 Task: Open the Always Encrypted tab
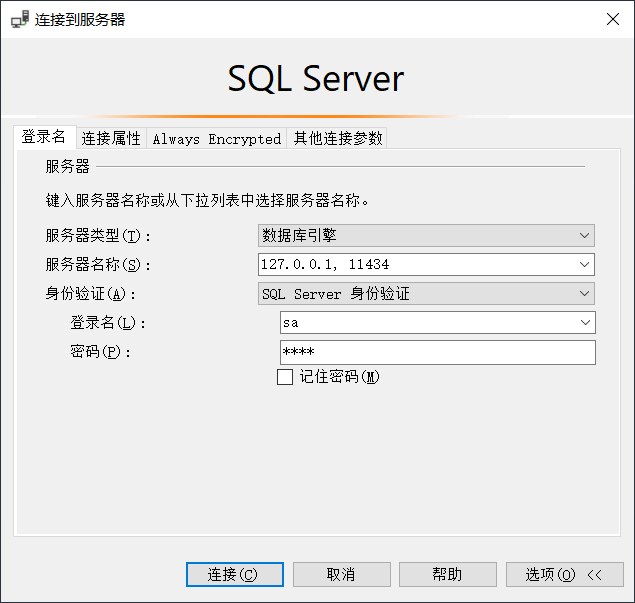(x=216, y=138)
